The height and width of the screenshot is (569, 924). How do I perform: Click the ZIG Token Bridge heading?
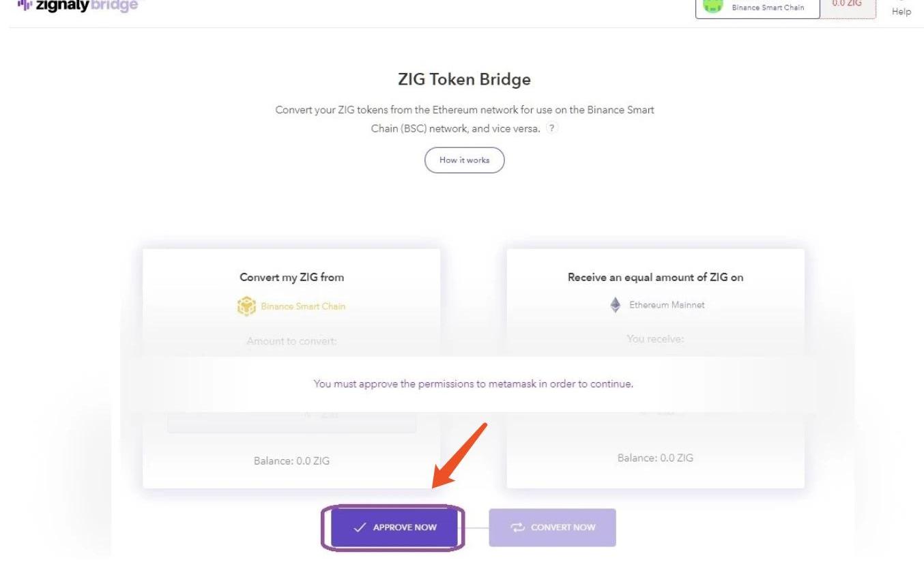click(x=464, y=80)
